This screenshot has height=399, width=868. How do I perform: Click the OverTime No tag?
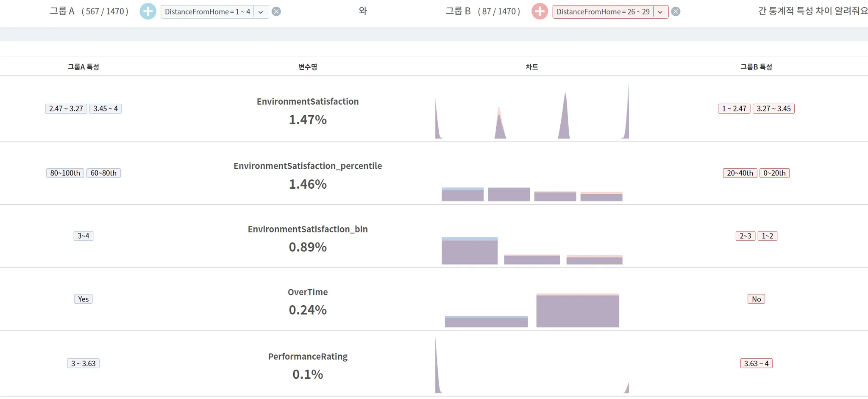(x=757, y=299)
